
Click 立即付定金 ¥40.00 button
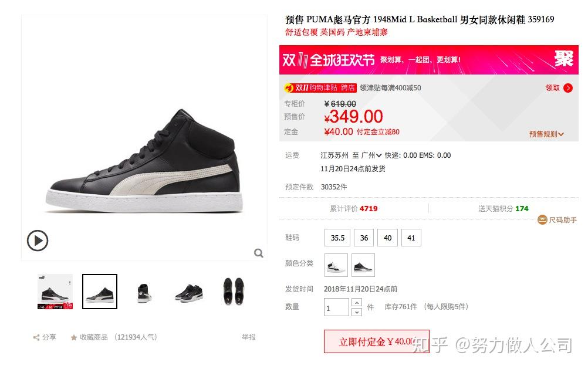pyautogui.click(x=377, y=341)
